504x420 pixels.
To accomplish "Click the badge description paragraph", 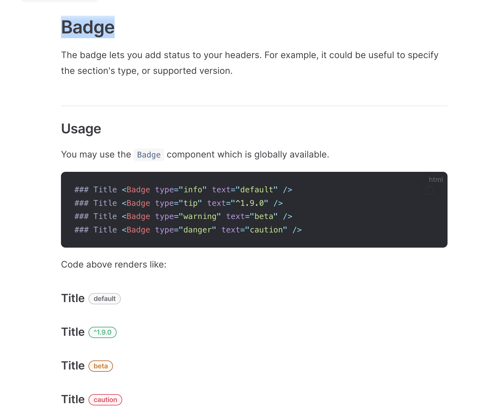I will coord(250,63).
